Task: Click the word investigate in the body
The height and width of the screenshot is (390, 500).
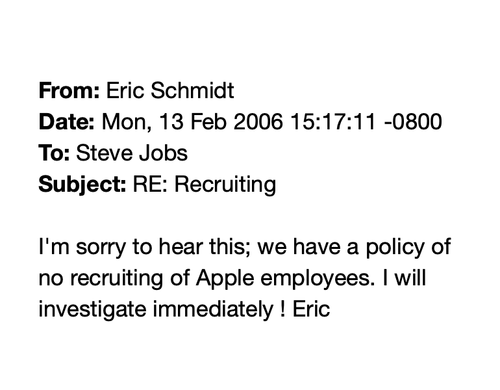Action: point(93,310)
